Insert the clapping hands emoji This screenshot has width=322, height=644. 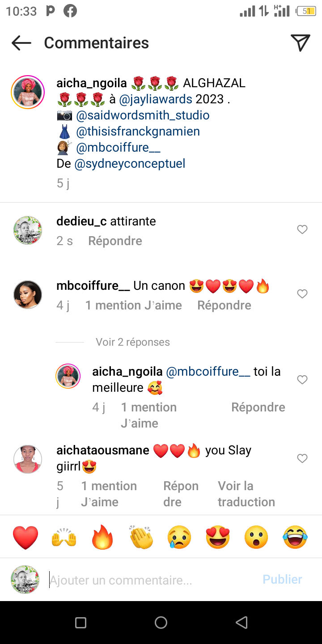coord(141,537)
